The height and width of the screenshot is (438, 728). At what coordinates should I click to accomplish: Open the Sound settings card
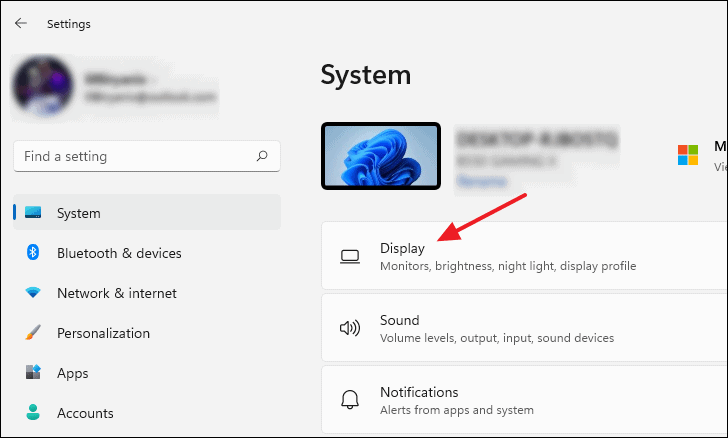(525, 327)
